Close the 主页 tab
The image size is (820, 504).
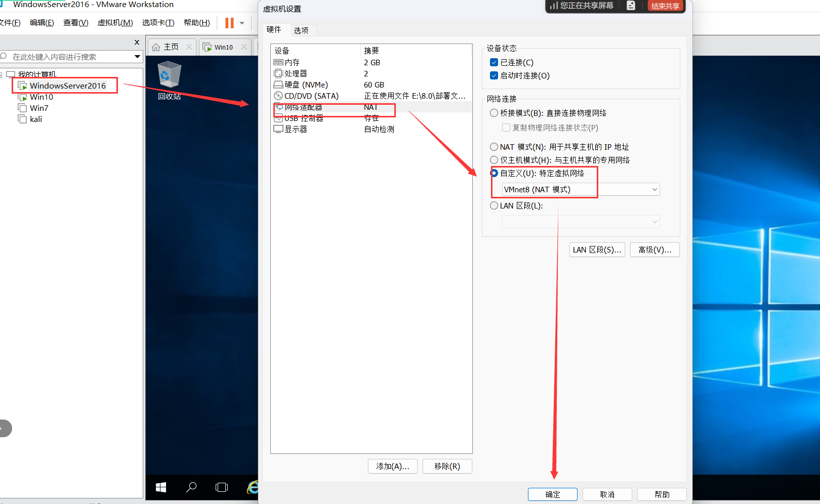(189, 47)
